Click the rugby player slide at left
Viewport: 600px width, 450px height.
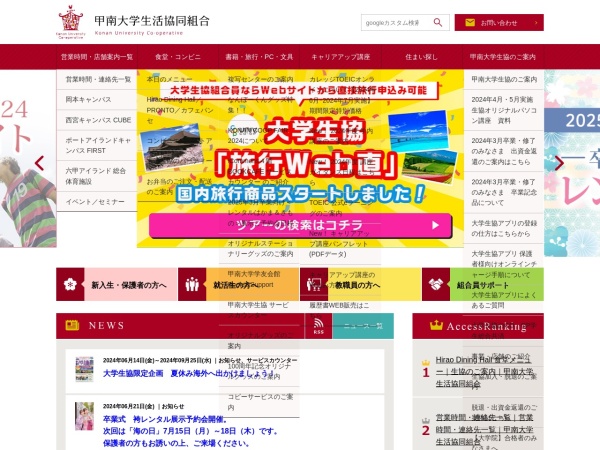tap(28, 158)
